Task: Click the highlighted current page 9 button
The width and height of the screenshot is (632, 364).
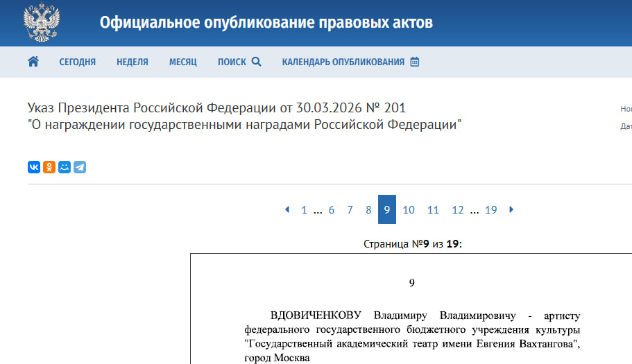Action: [x=387, y=210]
